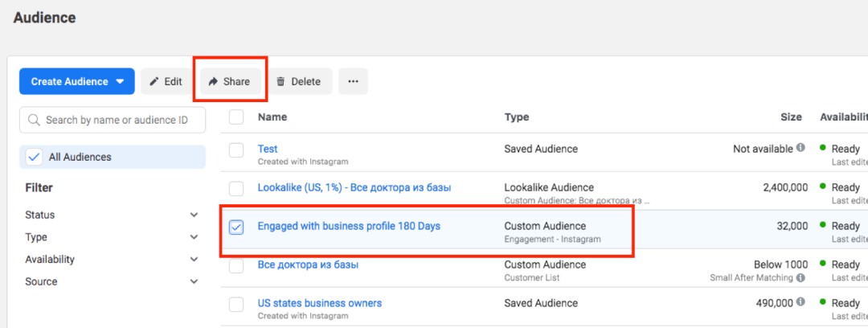Uncheck Engaged with business profile 180 Days row
This screenshot has width=868, height=328.
pos(236,228)
